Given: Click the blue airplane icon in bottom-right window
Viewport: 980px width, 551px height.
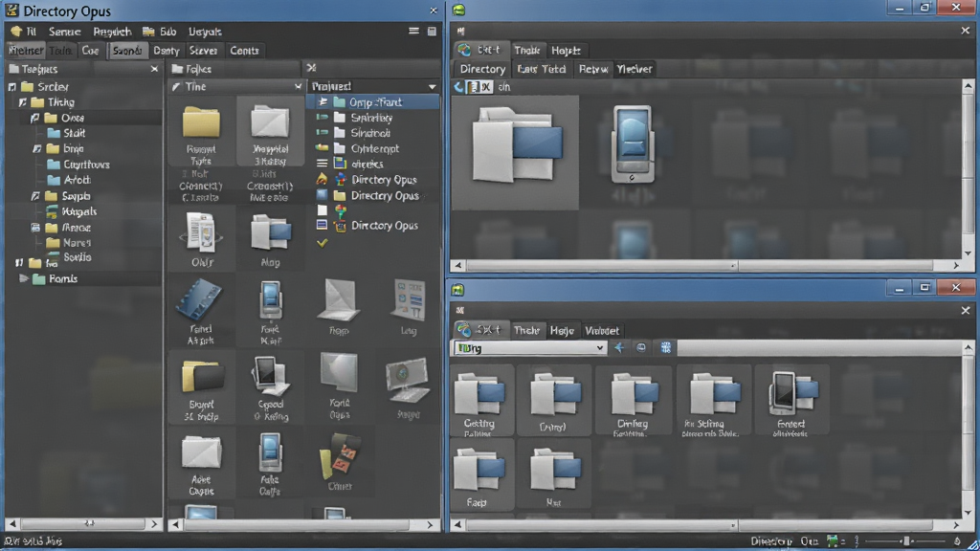Looking at the screenshot, I should (619, 347).
